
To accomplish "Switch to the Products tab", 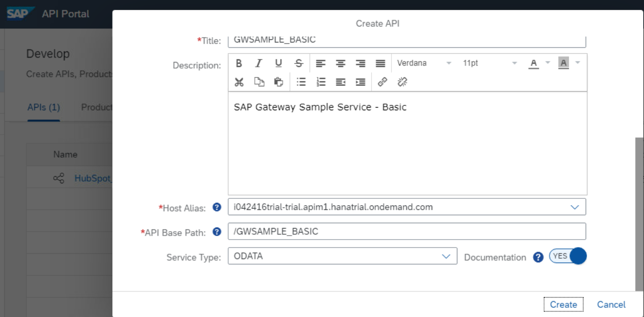I will 97,107.
